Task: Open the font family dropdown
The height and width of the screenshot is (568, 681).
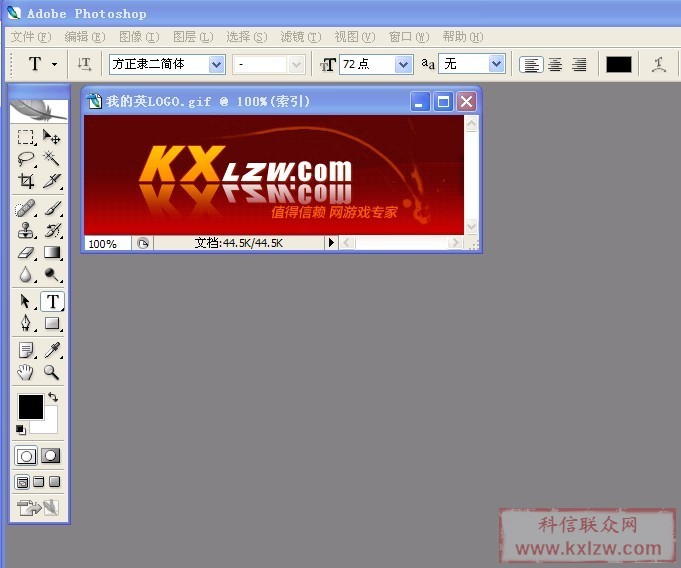Action: [216, 65]
